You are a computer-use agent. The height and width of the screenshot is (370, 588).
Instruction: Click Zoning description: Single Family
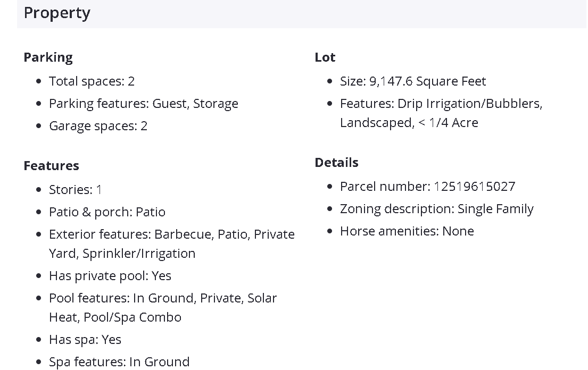click(x=436, y=209)
